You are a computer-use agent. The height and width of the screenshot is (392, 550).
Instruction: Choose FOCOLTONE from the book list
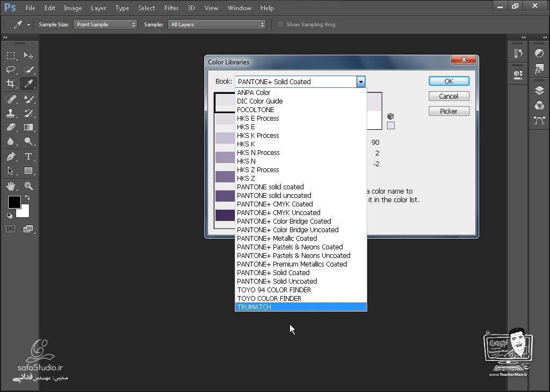(301, 110)
